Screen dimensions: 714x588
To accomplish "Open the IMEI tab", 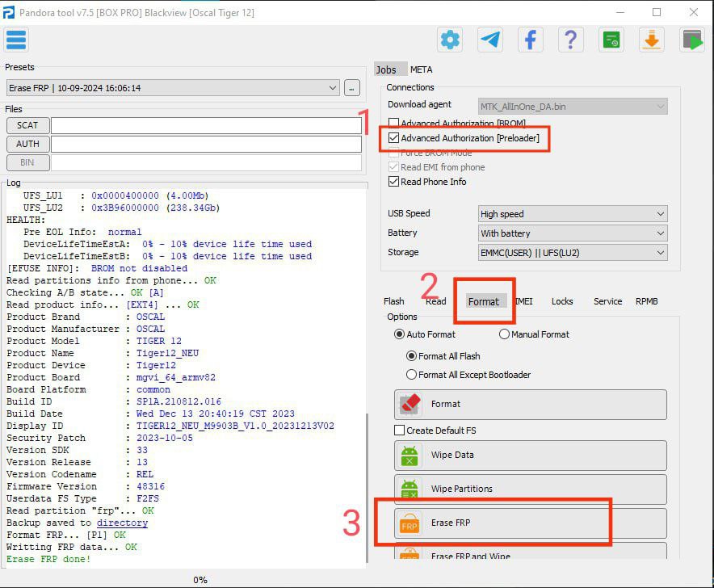I will tap(523, 301).
